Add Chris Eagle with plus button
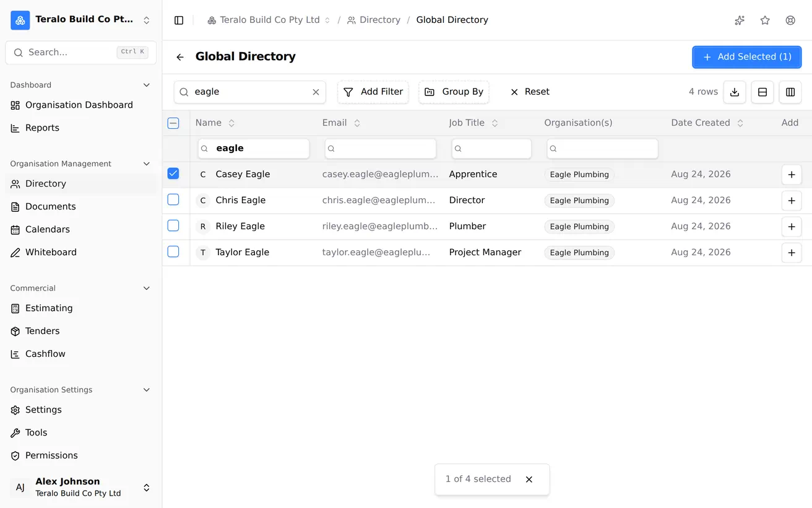This screenshot has height=508, width=812. coord(792,201)
